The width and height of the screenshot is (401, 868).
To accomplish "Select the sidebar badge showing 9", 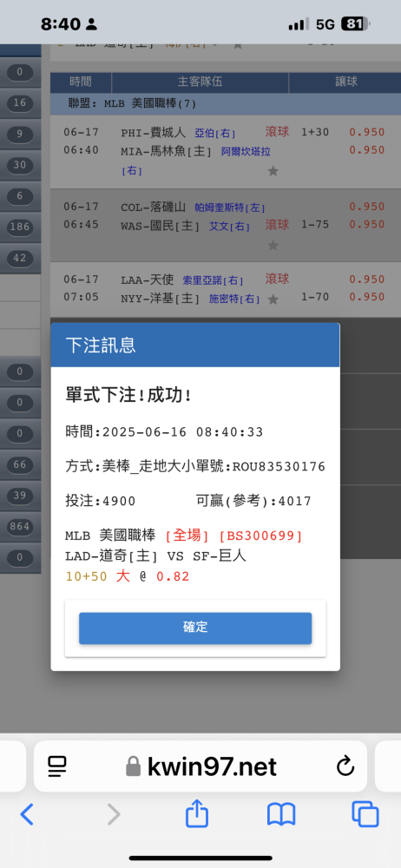I will pyautogui.click(x=20, y=134).
